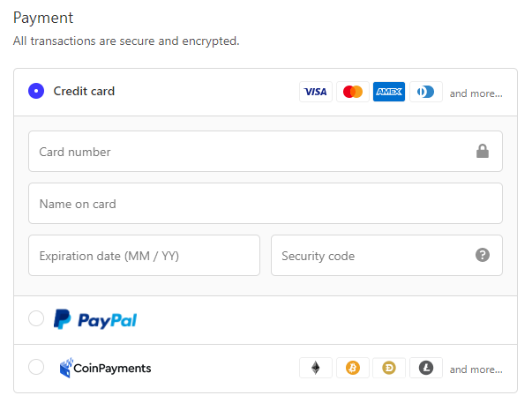Click the Bitcoin coin icon

[353, 368]
